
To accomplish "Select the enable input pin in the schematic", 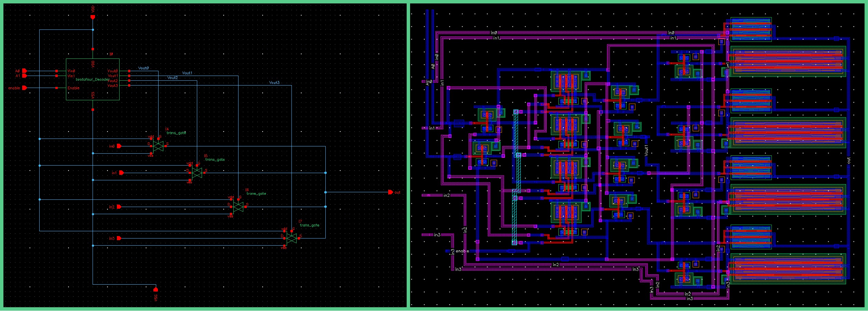I will tap(24, 88).
